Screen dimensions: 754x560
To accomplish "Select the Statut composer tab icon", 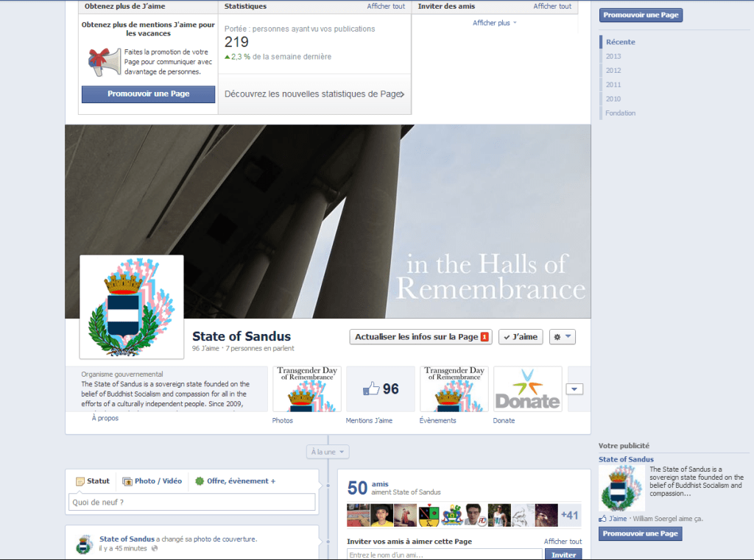I will pyautogui.click(x=79, y=481).
